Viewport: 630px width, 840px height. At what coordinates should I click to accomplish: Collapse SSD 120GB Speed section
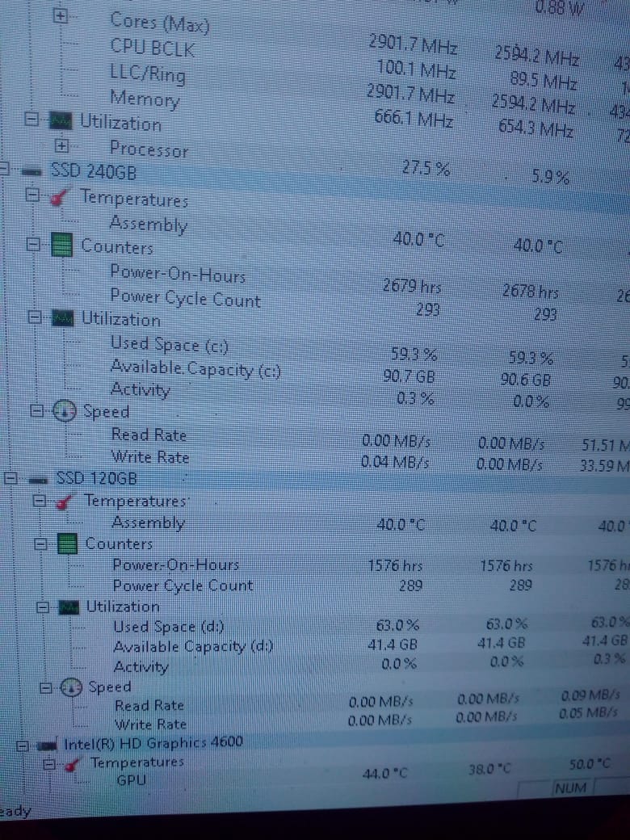pos(47,687)
